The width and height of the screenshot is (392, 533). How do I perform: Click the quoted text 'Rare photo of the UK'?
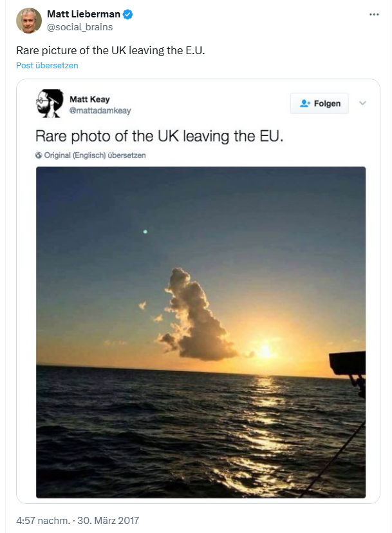click(x=159, y=137)
